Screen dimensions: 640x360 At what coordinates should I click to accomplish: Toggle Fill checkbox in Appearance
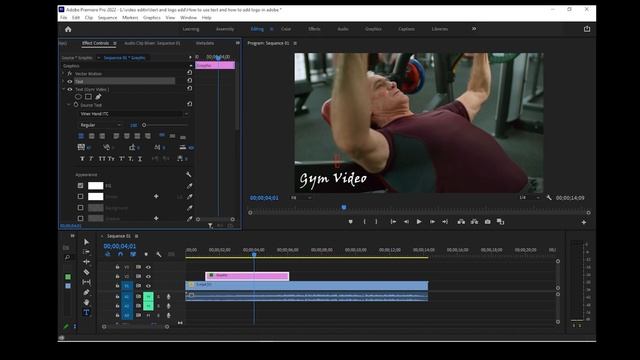tap(80, 186)
